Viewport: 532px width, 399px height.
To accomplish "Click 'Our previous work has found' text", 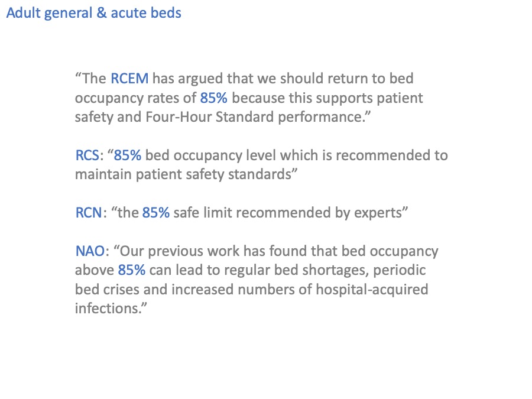I will tap(214, 251).
